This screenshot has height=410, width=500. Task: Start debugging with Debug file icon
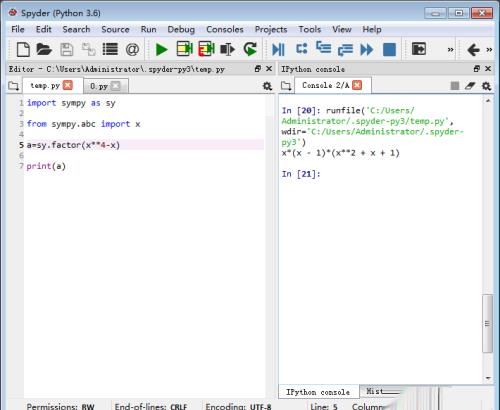pyautogui.click(x=278, y=50)
